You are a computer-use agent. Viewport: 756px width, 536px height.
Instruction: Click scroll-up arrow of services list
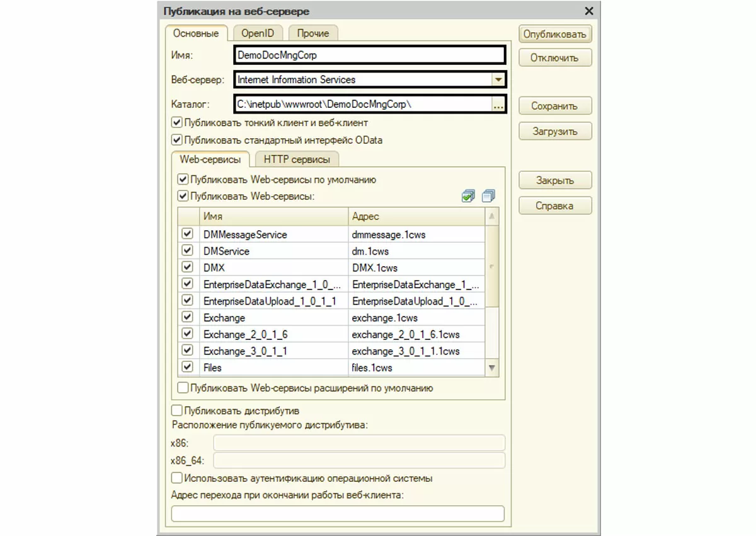click(x=492, y=216)
